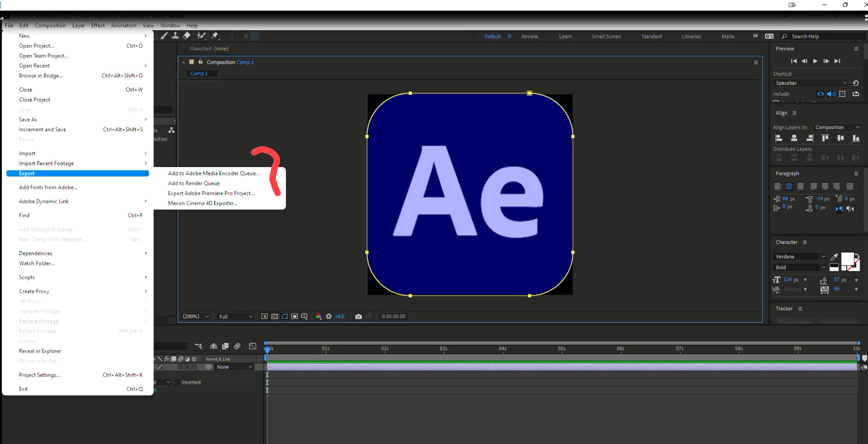Image resolution: width=868 pixels, height=444 pixels.
Task: Select the Puppet Pin tool
Action: coord(215,36)
